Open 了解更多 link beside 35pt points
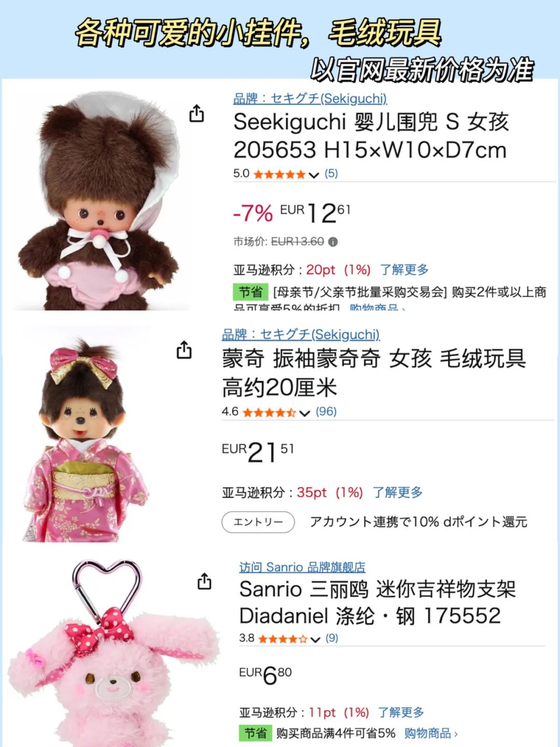Screen dimensions: 560x747 398,492
